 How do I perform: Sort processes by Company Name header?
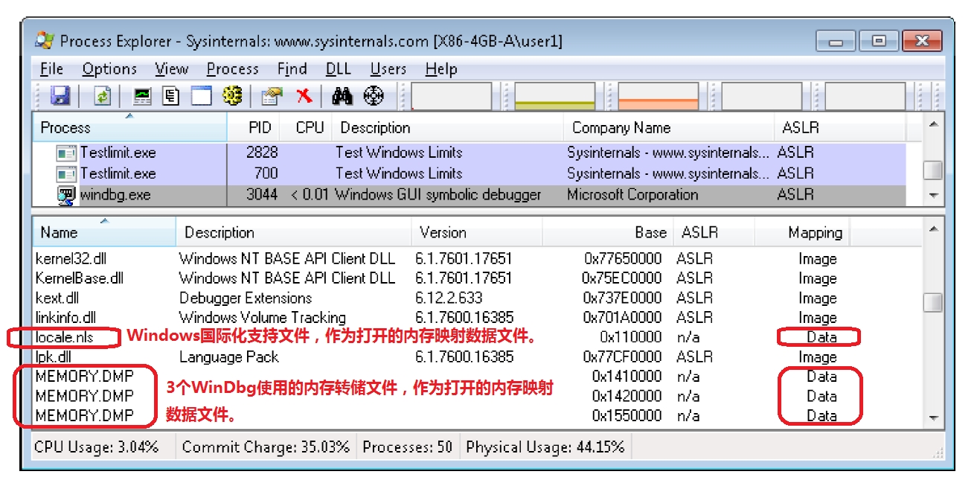[x=669, y=127]
